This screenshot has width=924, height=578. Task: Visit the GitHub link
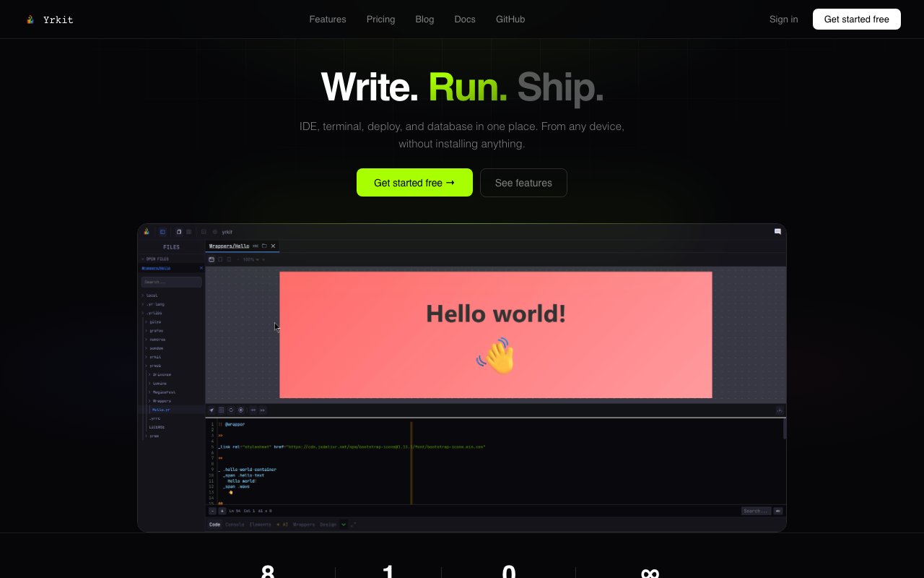[x=510, y=20]
